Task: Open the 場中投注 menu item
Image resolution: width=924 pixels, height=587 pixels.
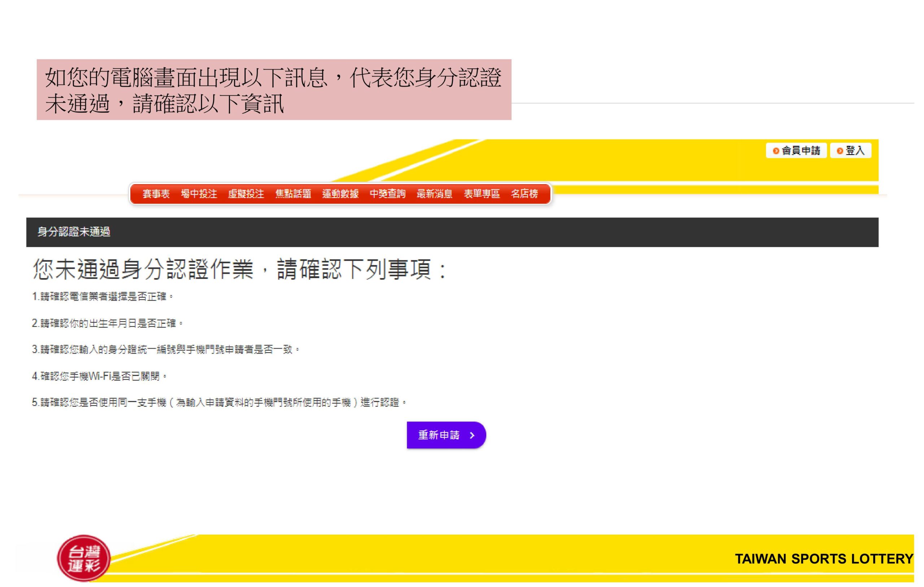Action: coord(199,194)
